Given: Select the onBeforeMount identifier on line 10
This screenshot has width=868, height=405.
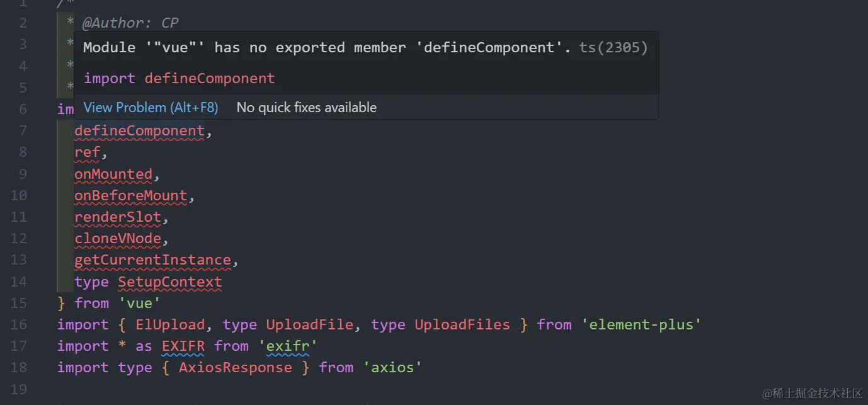Looking at the screenshot, I should pos(130,196).
